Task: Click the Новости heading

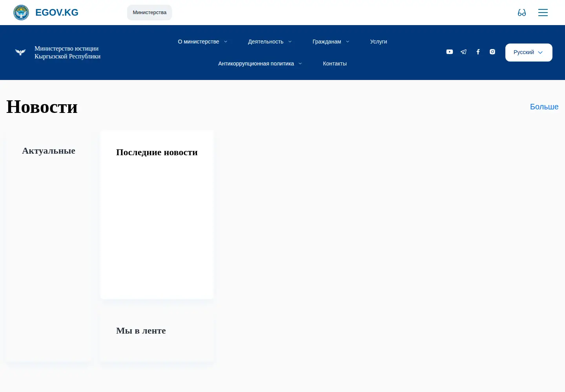Action: (42, 107)
